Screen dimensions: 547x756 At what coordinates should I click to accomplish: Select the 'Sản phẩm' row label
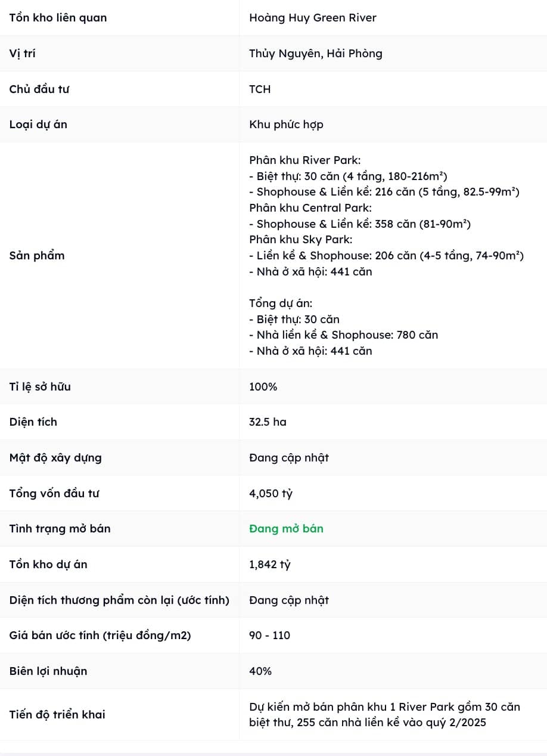[37, 256]
